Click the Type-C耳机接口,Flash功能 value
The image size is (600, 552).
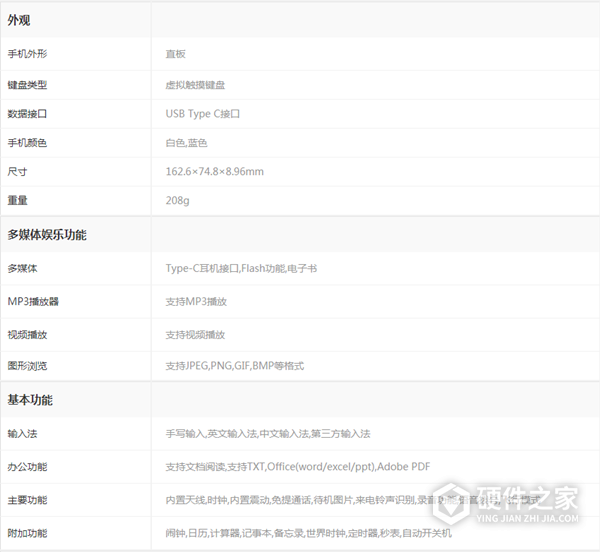[241, 268]
